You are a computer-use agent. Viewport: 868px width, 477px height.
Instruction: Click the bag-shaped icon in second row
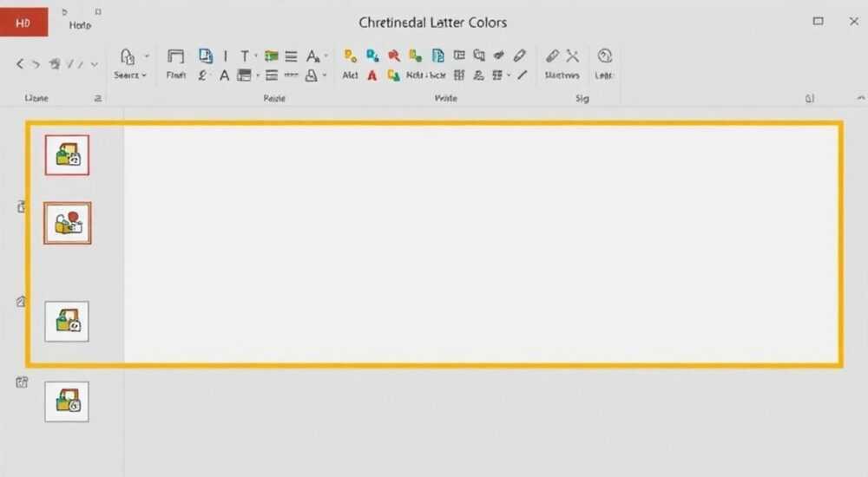coord(312,75)
